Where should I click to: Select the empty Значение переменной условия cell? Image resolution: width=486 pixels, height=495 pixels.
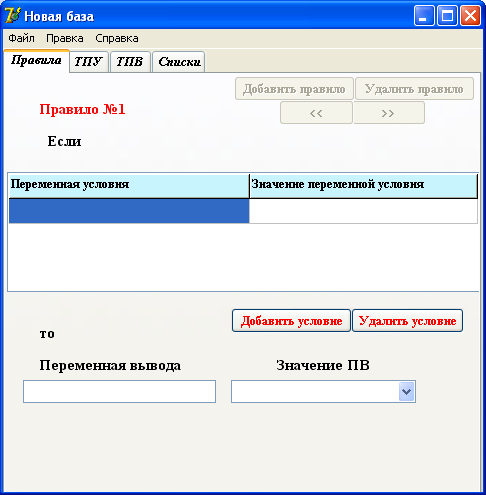363,211
